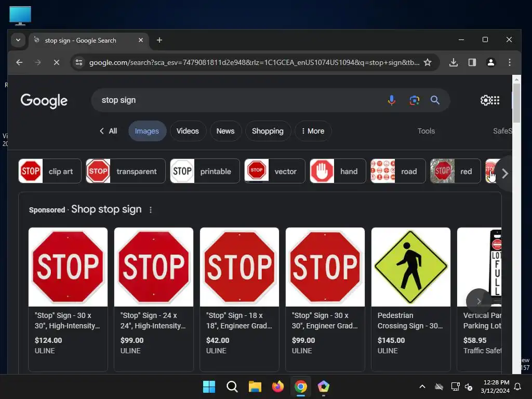Launch File Explorer from taskbar
This screenshot has height=399, width=532.
(255, 387)
